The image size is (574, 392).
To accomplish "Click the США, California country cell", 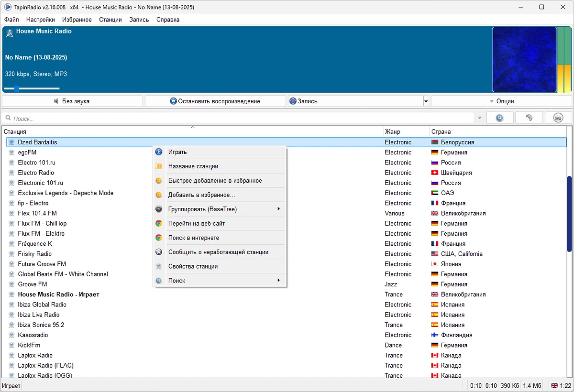I will pyautogui.click(x=462, y=254).
